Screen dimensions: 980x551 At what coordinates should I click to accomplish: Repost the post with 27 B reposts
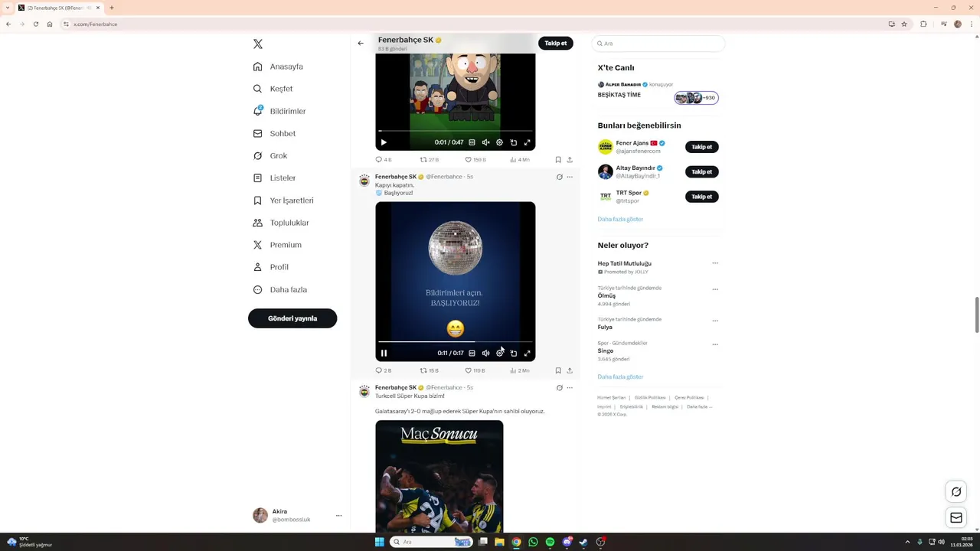(429, 160)
